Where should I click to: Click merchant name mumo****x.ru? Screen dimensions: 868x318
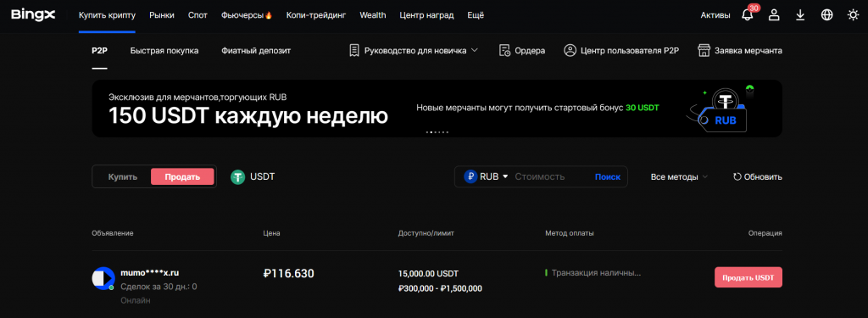coord(149,272)
